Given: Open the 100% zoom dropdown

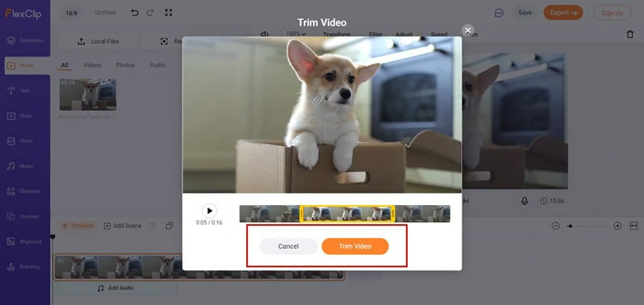Looking at the screenshot, I should [x=296, y=34].
